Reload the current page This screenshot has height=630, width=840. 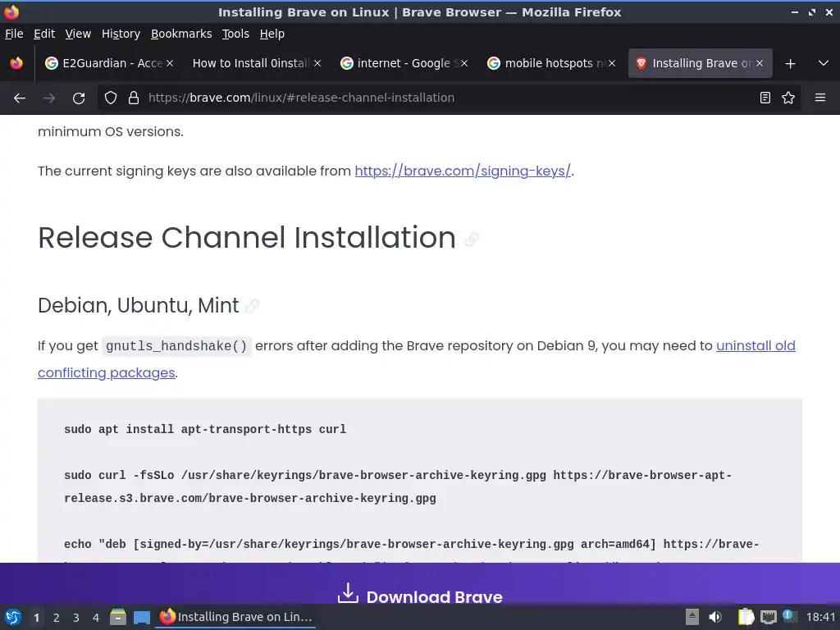point(79,98)
